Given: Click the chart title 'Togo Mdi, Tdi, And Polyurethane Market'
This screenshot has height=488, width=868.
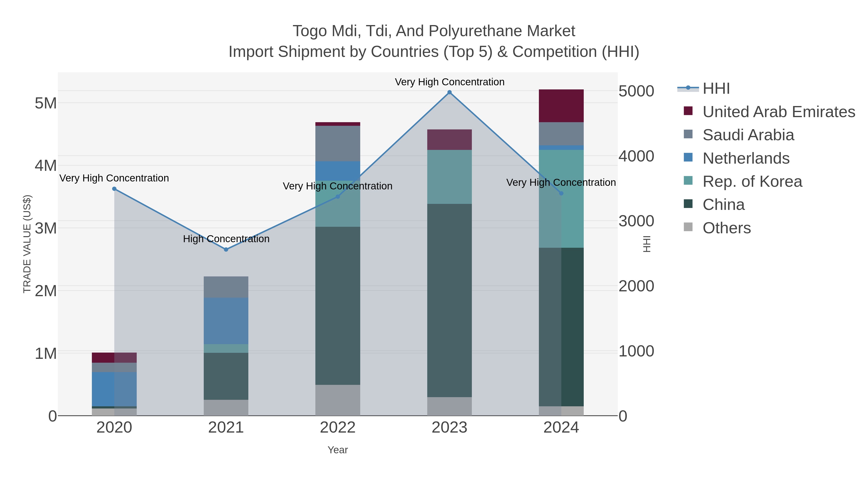Looking at the screenshot, I should [x=434, y=31].
